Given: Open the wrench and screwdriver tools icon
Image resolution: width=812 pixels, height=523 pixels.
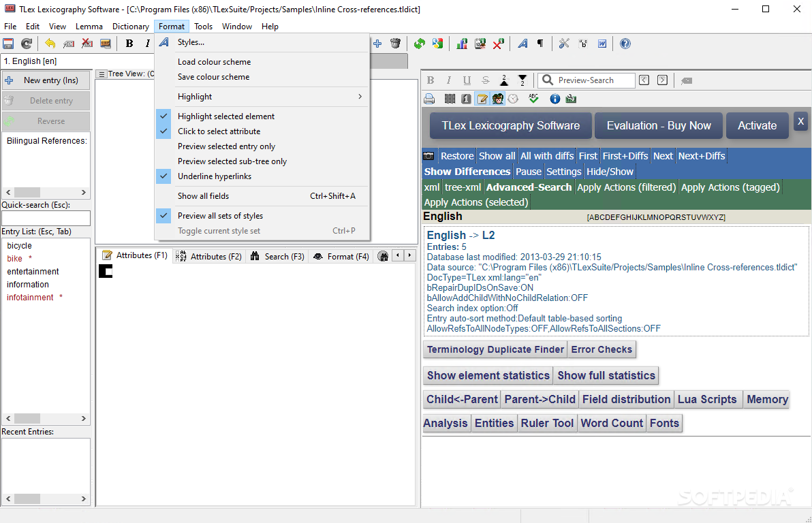Looking at the screenshot, I should [564, 44].
